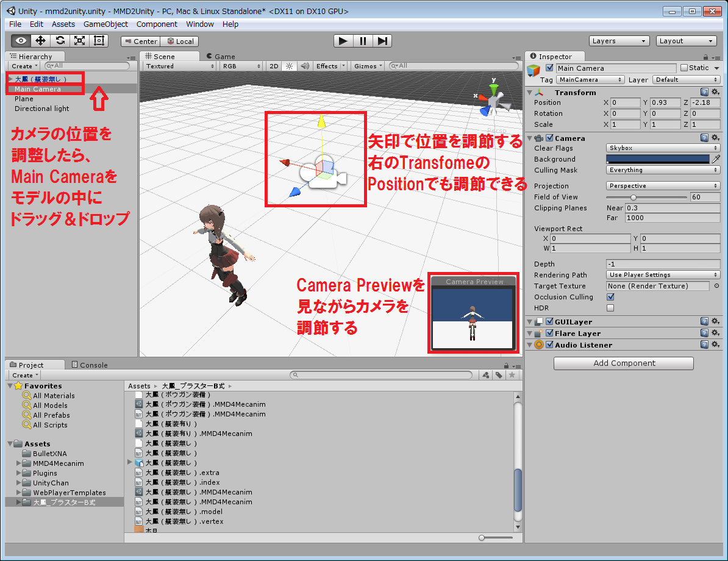Toggle the Center pivot button
The image size is (728, 561).
[x=141, y=41]
